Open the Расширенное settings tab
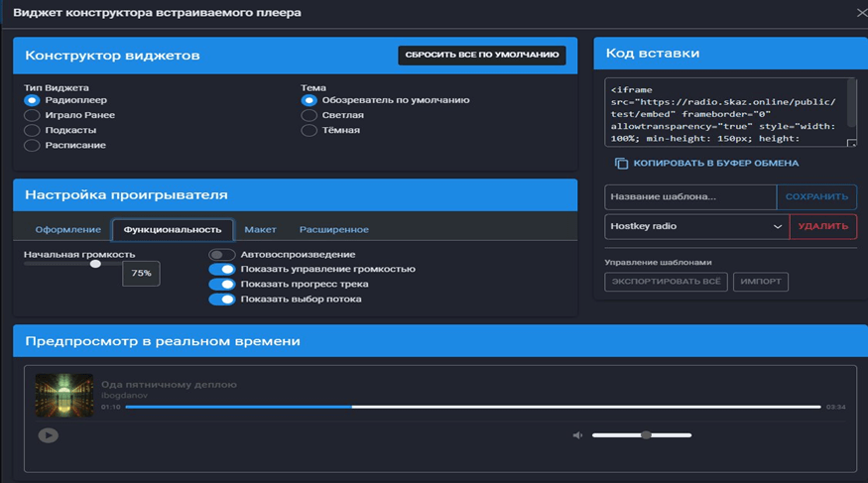 333,230
